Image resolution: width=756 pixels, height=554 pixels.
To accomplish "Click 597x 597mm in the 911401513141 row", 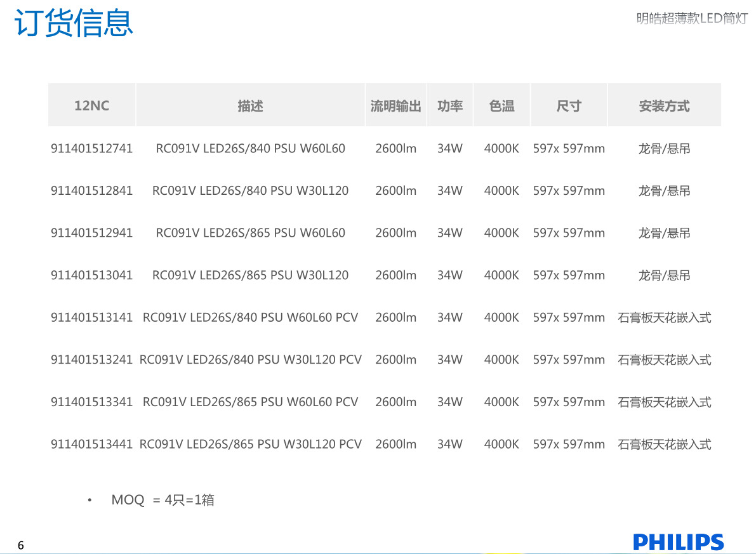I will [x=569, y=318].
